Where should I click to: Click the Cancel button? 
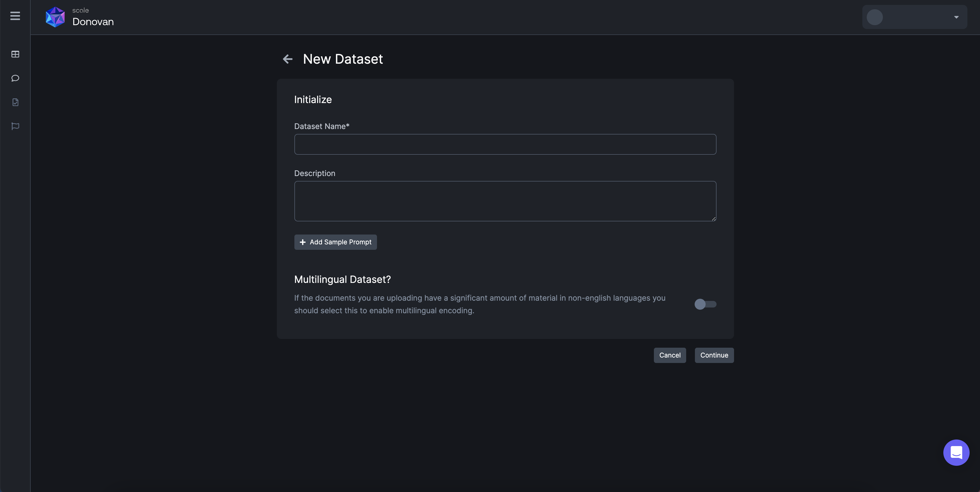click(670, 355)
